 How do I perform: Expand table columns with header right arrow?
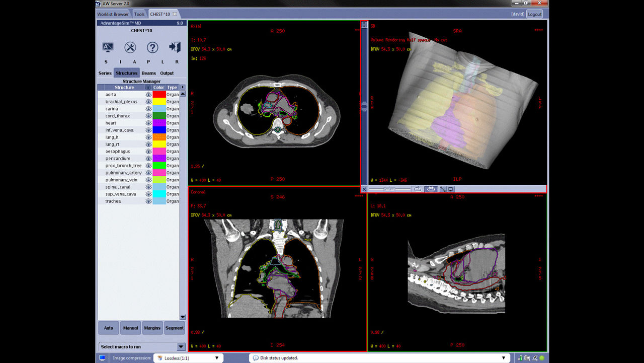183,87
